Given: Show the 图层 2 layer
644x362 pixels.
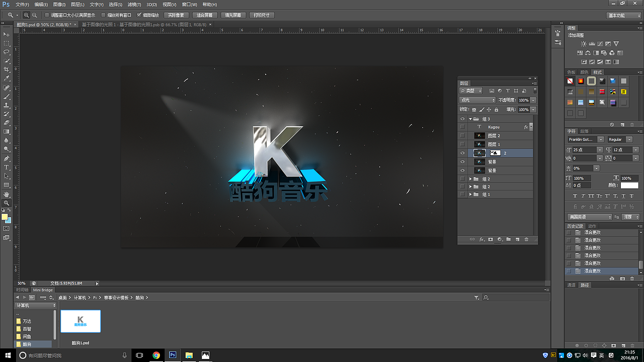Looking at the screenshot, I should point(462,136).
